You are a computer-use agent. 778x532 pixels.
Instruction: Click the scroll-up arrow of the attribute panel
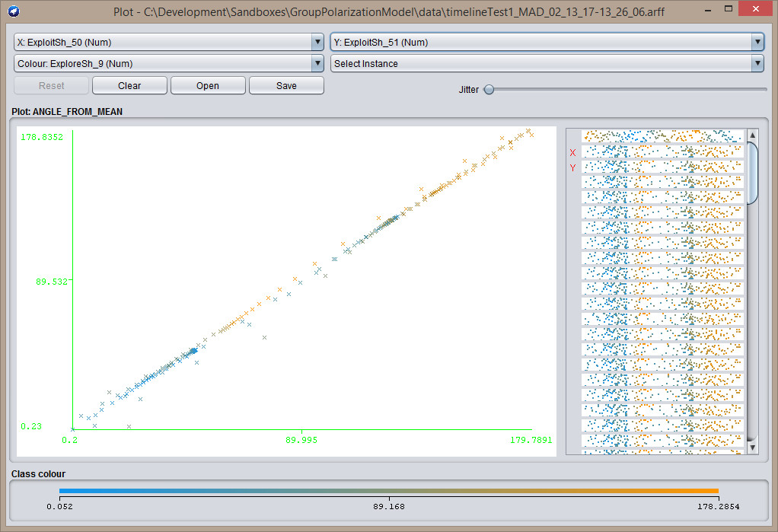[x=753, y=135]
